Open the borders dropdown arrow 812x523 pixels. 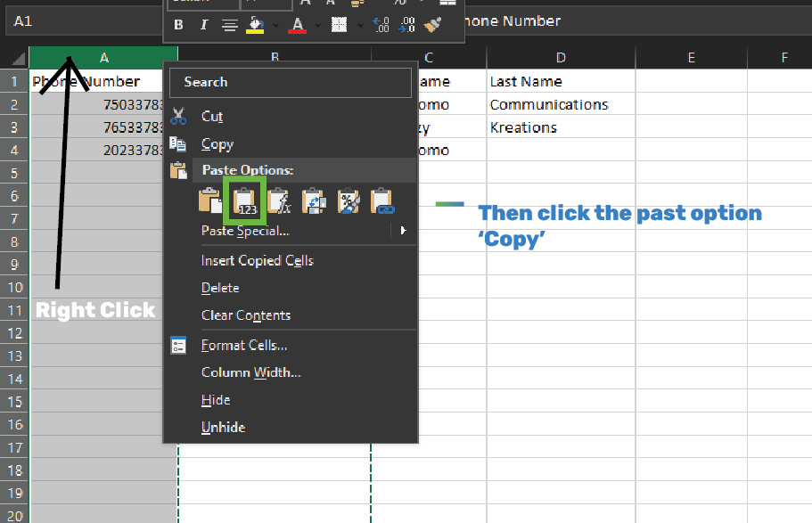pyautogui.click(x=360, y=25)
